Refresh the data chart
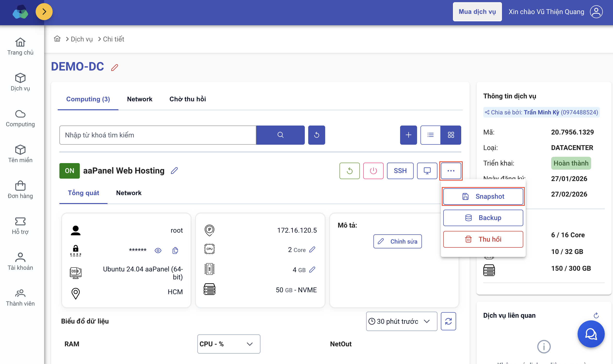This screenshot has height=364, width=613. 448,321
